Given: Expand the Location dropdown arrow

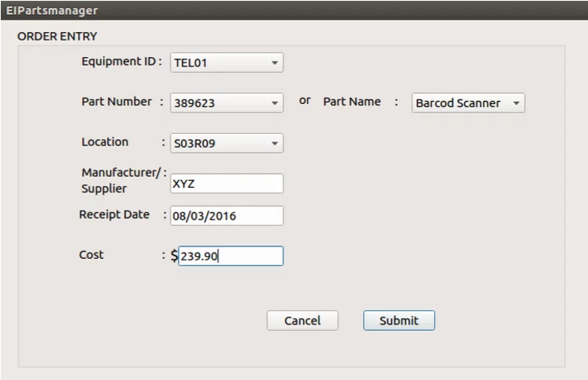Looking at the screenshot, I should (275, 143).
